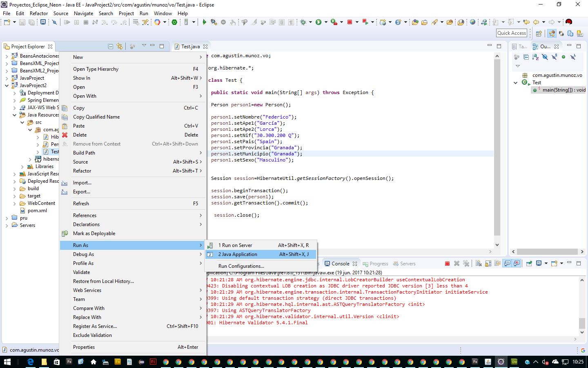Open the Refactor menu in menu bar
Viewport: 588px width, 368px height.
(39, 13)
